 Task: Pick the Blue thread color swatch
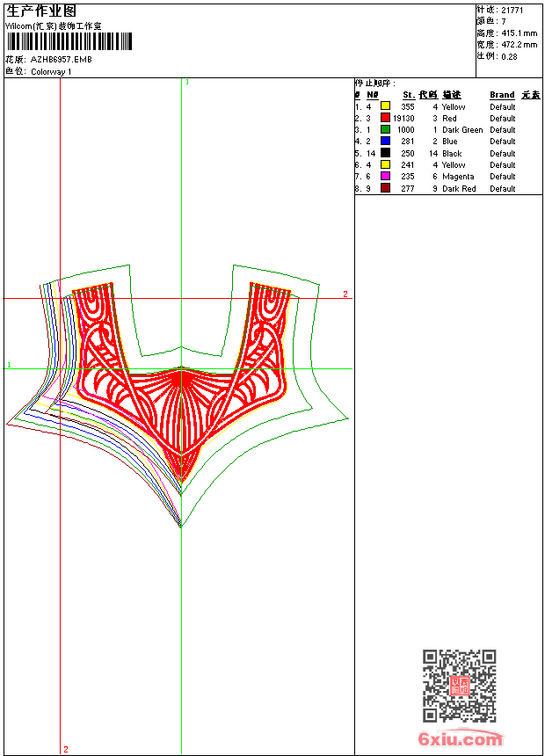pyautogui.click(x=385, y=142)
